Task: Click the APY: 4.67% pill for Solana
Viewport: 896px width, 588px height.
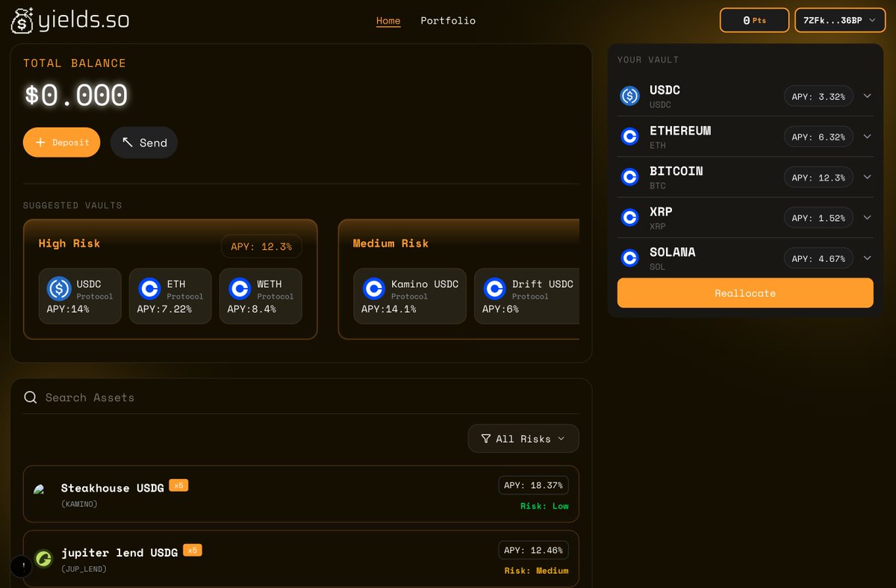Action: 818,258
